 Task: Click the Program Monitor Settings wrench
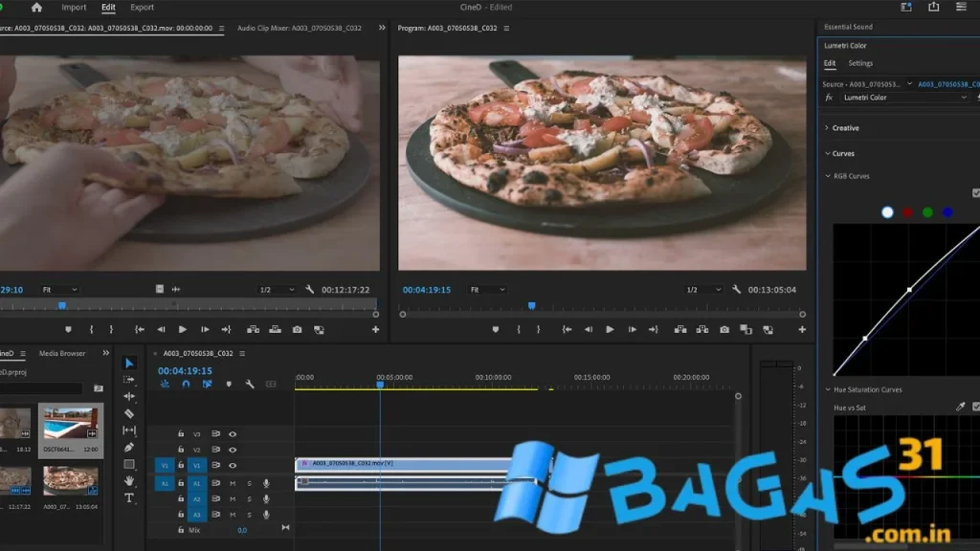point(736,289)
